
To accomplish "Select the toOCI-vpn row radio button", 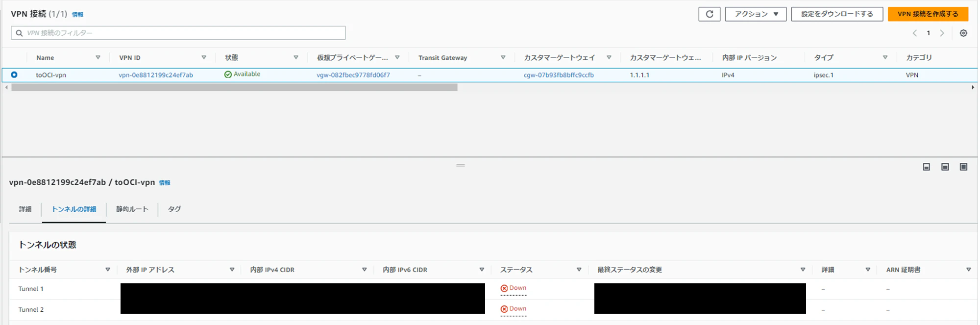I will coord(14,75).
